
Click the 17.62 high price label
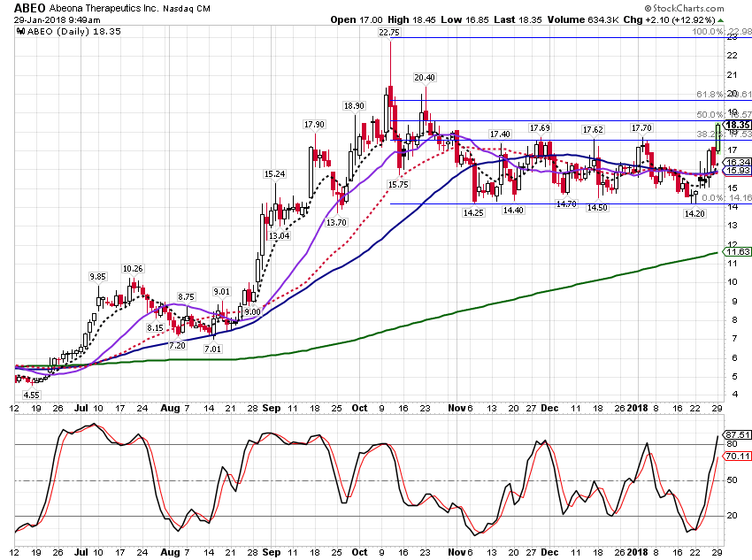click(593, 129)
